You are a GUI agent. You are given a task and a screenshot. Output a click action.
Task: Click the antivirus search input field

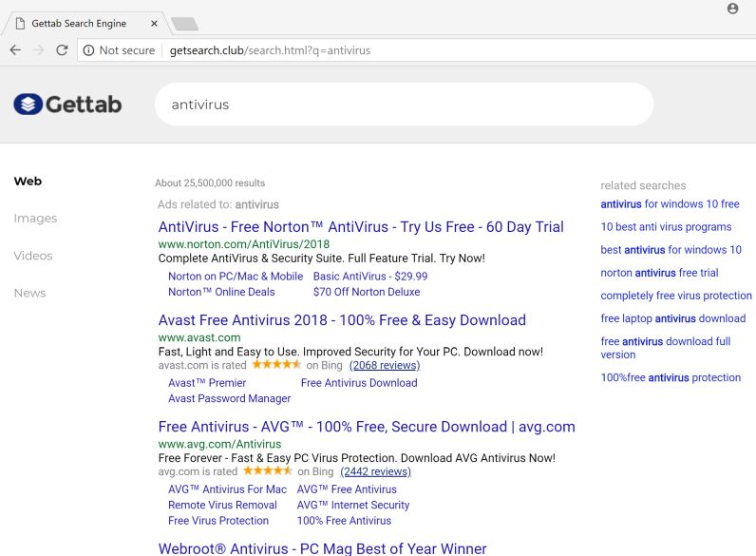tap(404, 105)
